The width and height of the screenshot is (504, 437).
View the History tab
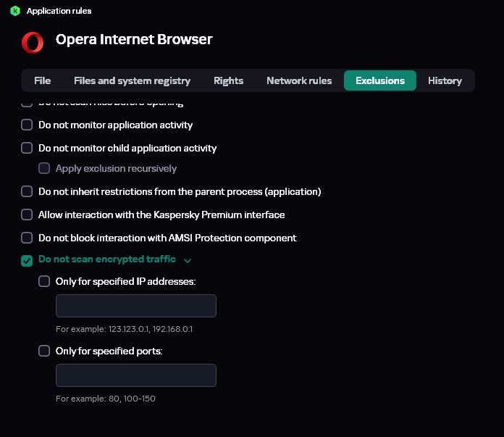coord(445,80)
